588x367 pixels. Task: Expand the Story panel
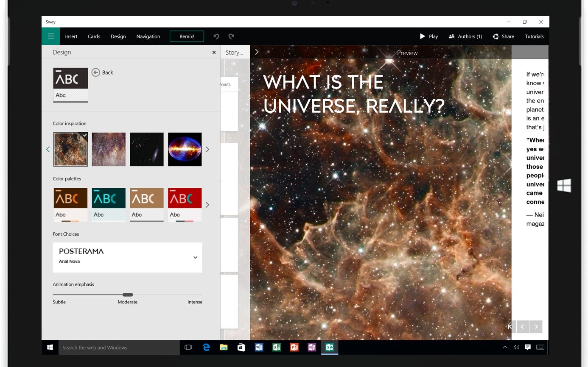pos(257,52)
